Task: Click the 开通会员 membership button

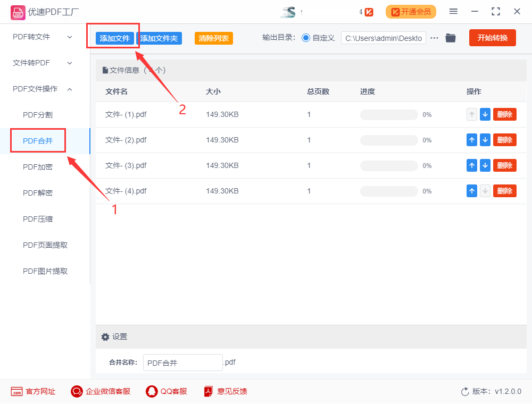Action: point(411,12)
